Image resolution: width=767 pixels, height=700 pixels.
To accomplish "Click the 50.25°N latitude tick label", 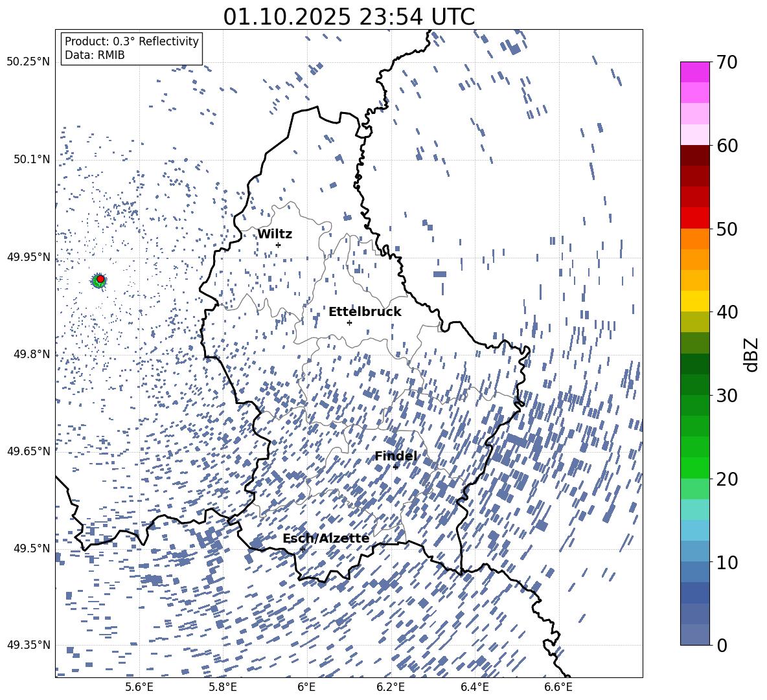I will [x=29, y=62].
